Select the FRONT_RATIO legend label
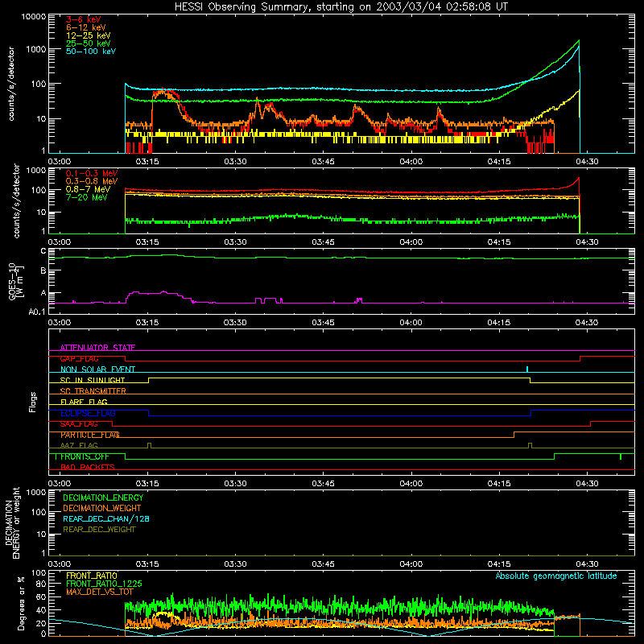644x644 pixels. click(92, 576)
